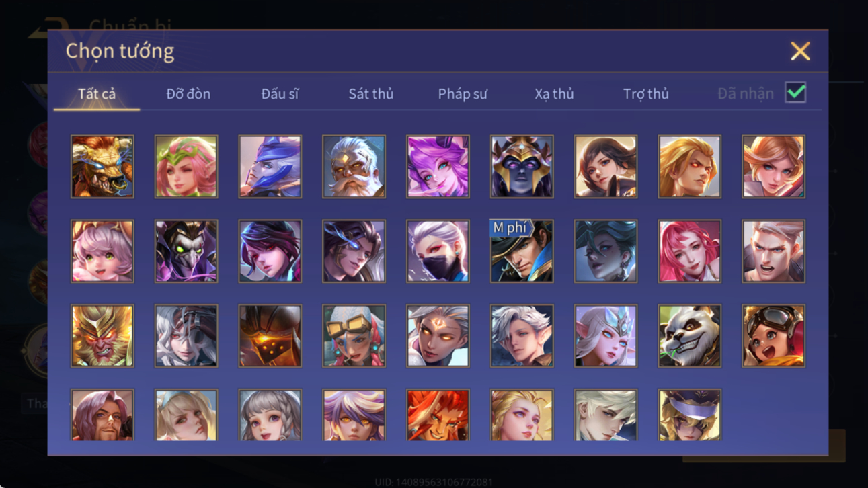Image resolution: width=868 pixels, height=488 pixels.
Task: Select the white-bearded old man hero
Action: (354, 166)
